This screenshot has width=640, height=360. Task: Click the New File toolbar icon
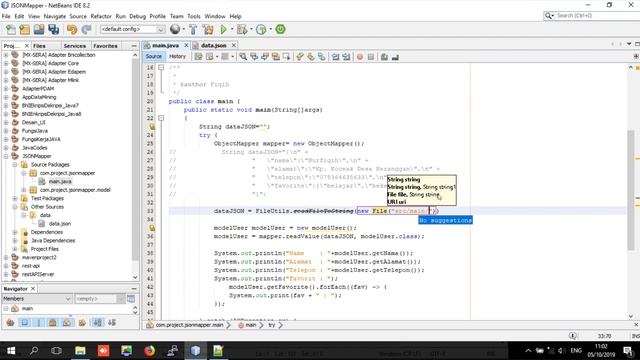pyautogui.click(x=11, y=29)
